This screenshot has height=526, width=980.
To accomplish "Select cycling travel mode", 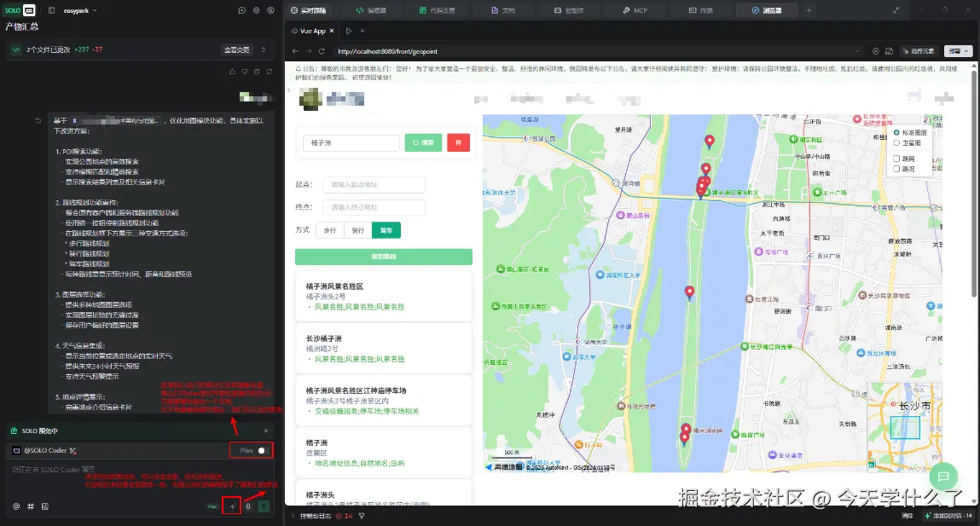I will (x=358, y=230).
